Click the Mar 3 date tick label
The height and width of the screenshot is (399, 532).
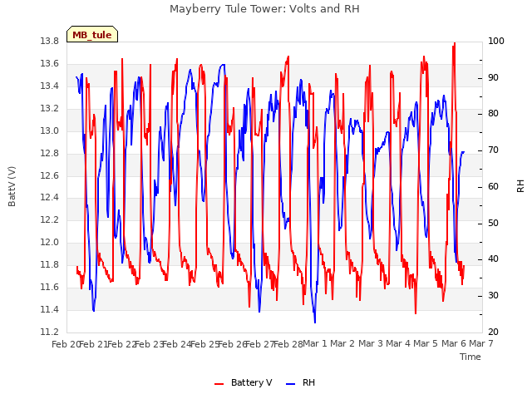click(371, 343)
